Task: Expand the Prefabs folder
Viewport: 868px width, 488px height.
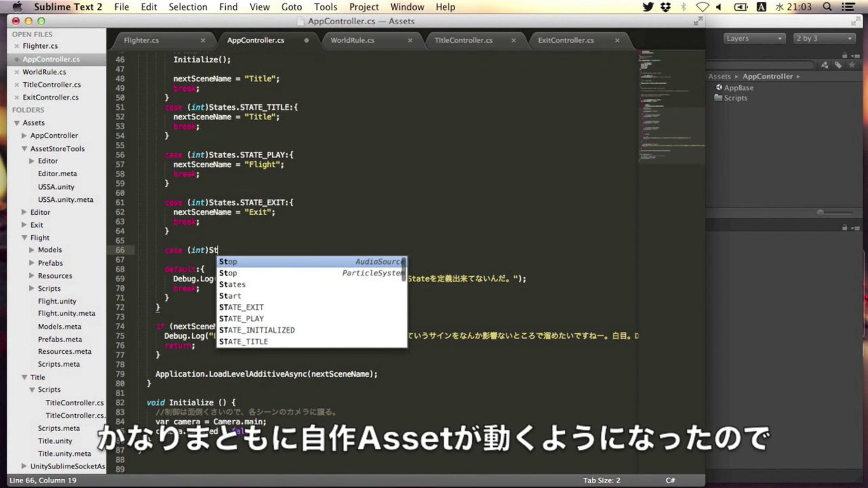Action: [x=32, y=263]
